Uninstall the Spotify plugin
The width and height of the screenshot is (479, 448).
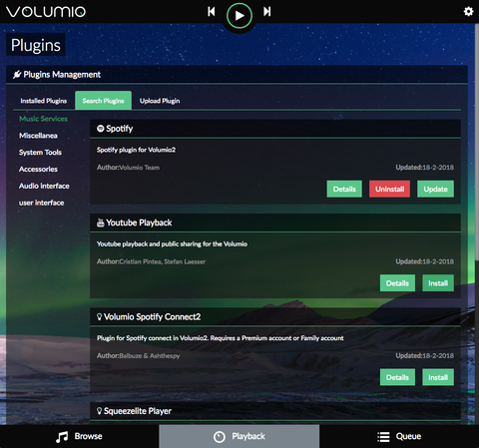pos(389,189)
